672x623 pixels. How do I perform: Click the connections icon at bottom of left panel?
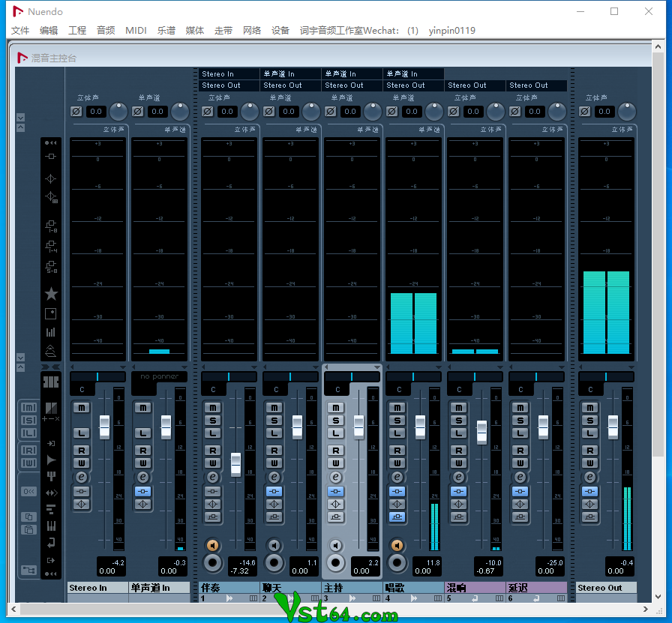tap(28, 571)
